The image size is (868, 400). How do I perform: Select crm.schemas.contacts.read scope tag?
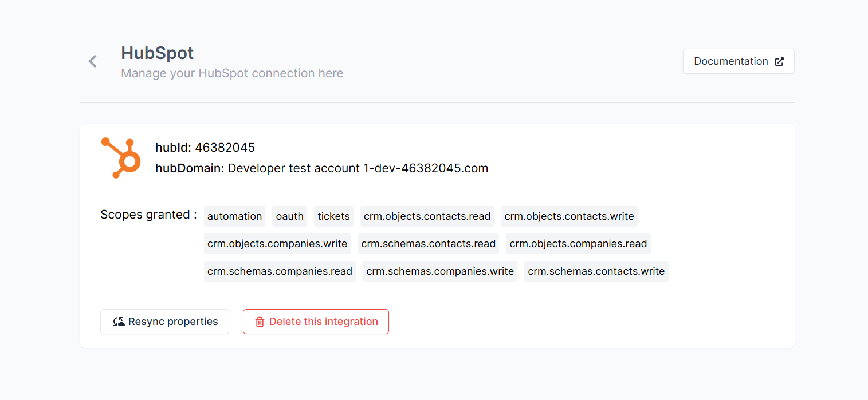pyautogui.click(x=428, y=244)
